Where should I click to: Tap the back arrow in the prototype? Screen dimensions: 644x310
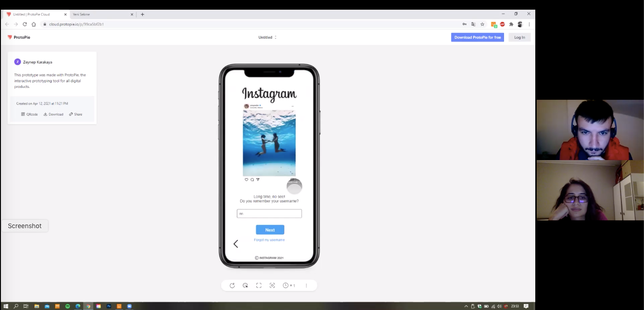pos(236,244)
